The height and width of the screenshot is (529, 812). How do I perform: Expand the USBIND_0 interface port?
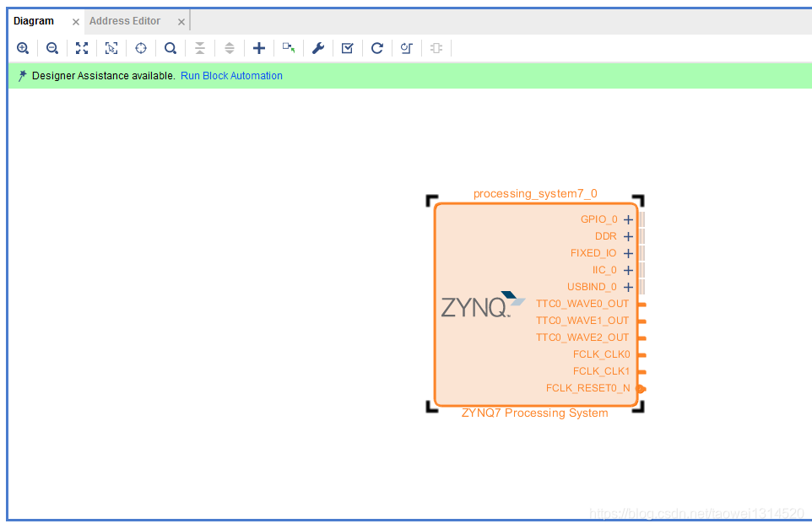[x=628, y=287]
